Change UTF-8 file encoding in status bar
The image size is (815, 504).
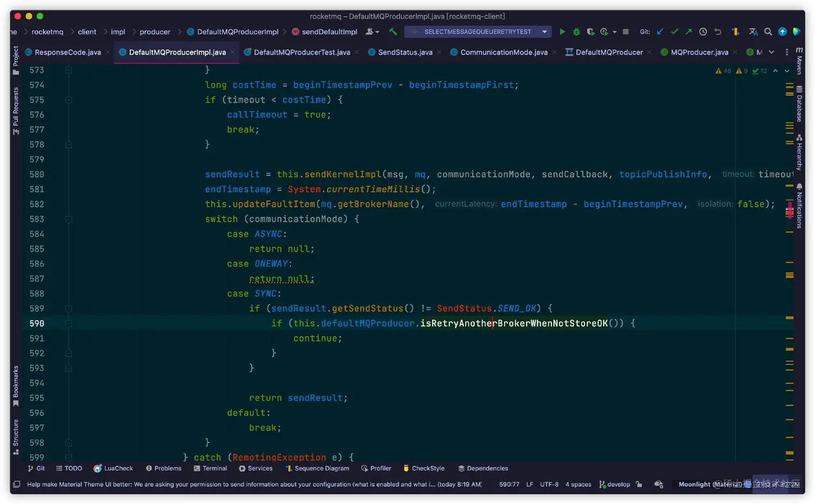(x=549, y=484)
